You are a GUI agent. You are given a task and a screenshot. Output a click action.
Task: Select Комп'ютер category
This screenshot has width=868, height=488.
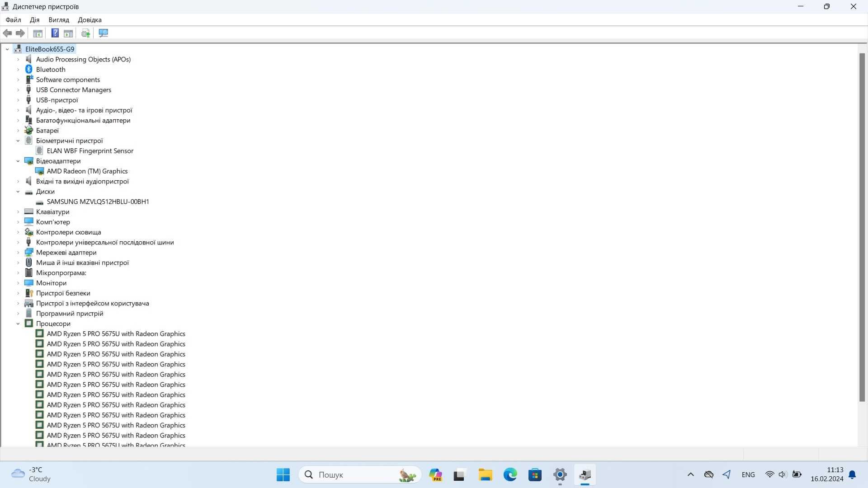[x=53, y=222]
